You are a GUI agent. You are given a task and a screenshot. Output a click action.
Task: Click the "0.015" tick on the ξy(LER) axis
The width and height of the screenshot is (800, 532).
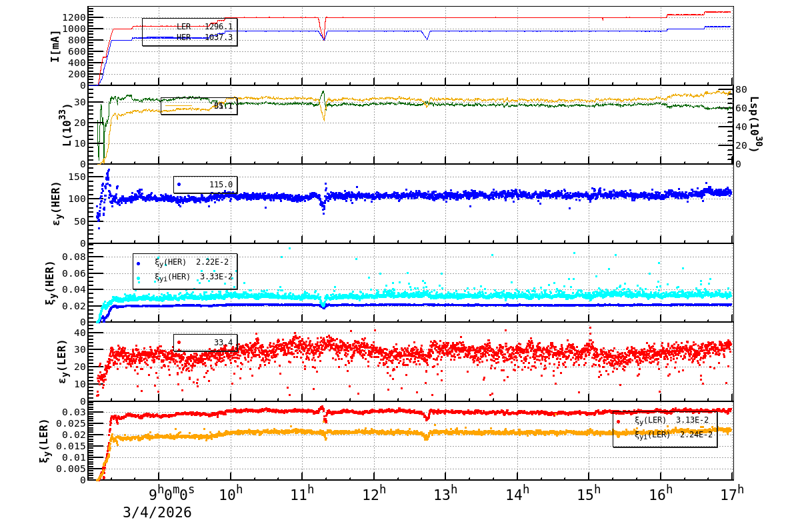72,446
